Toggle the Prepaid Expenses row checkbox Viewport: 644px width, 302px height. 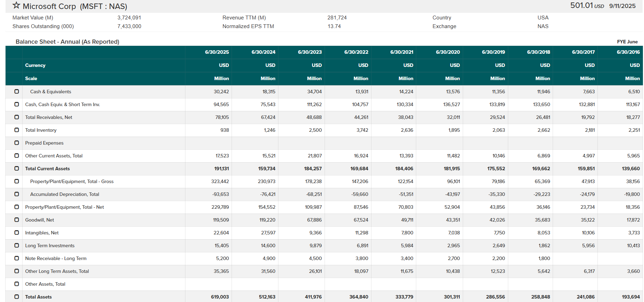pyautogui.click(x=17, y=143)
